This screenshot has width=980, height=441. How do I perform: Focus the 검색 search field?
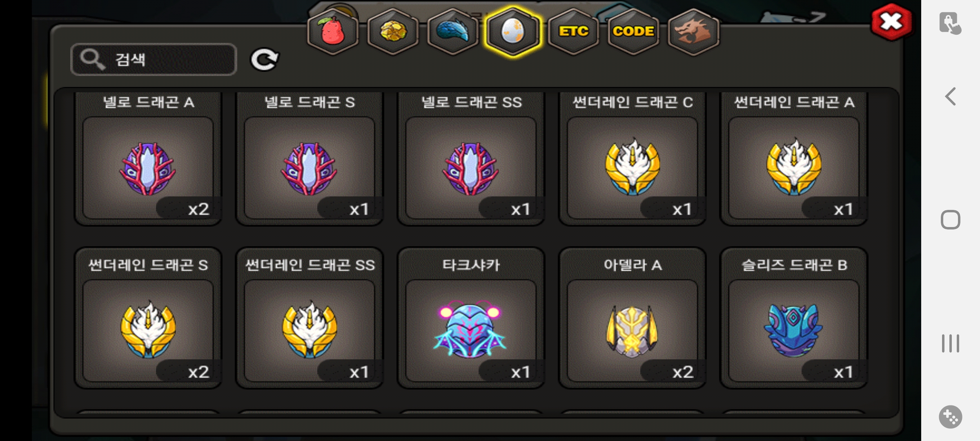tap(154, 60)
